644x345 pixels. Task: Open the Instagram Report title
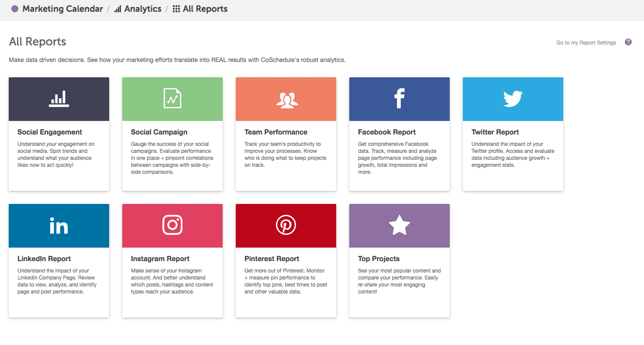pos(160,259)
